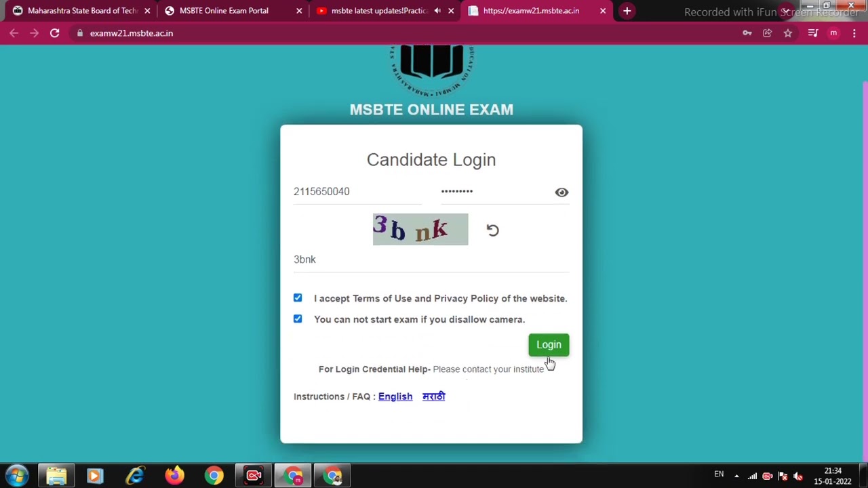Open Chrome three-dot menu
This screenshot has width=868, height=488.
(x=854, y=33)
